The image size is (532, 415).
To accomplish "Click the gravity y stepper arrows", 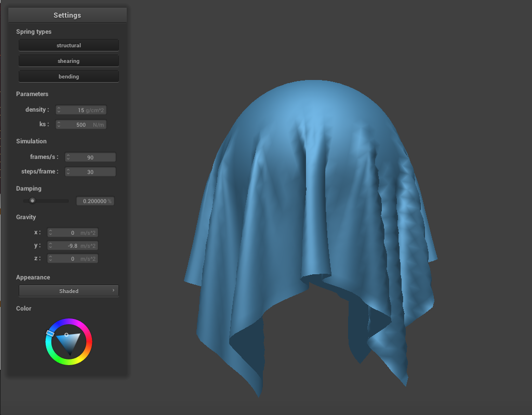I will click(50, 246).
